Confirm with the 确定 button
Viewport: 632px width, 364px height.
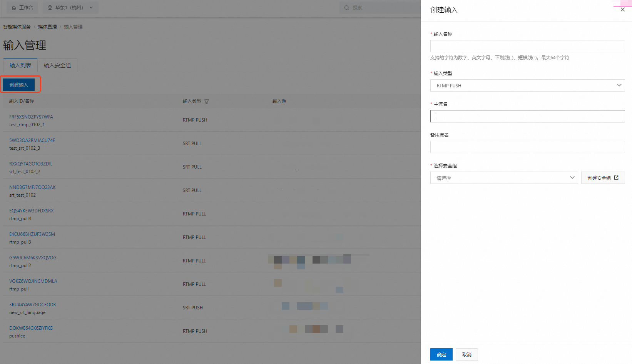click(441, 354)
